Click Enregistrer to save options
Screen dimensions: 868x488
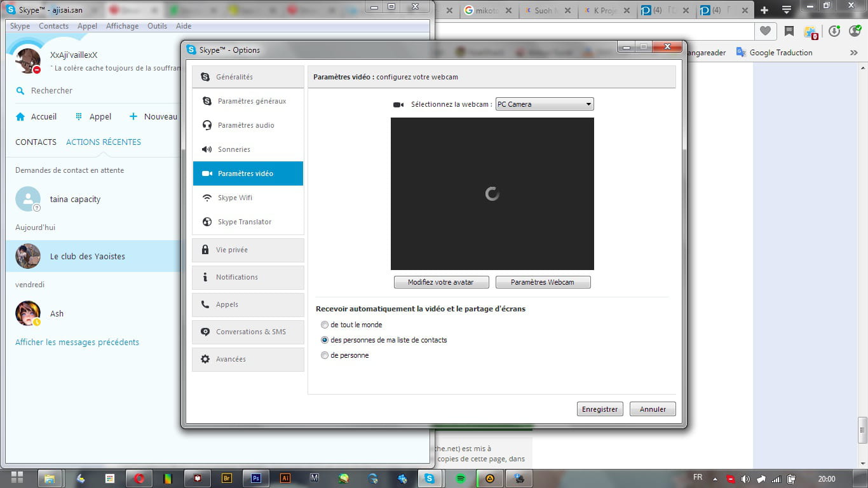coord(600,409)
